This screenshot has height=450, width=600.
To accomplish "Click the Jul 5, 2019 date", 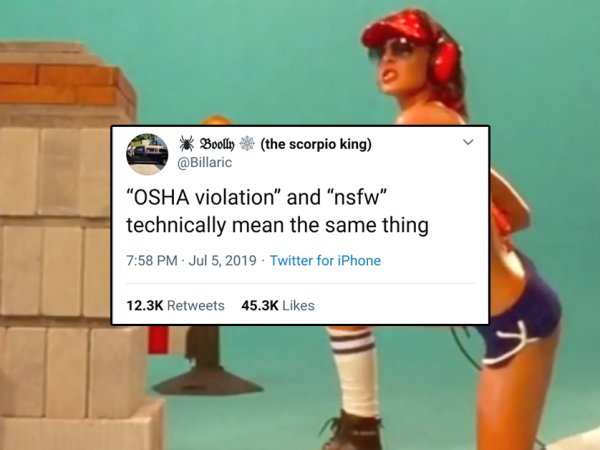I will pyautogui.click(x=223, y=261).
